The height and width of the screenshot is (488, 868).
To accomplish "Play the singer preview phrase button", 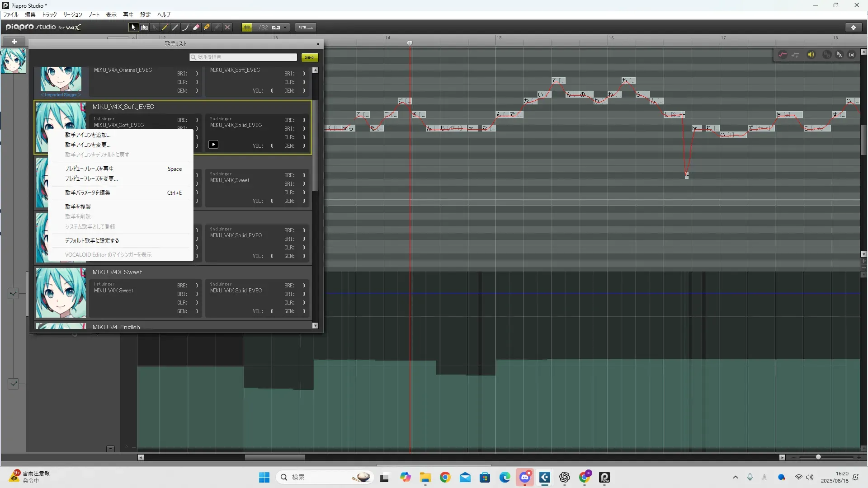I will pyautogui.click(x=213, y=145).
